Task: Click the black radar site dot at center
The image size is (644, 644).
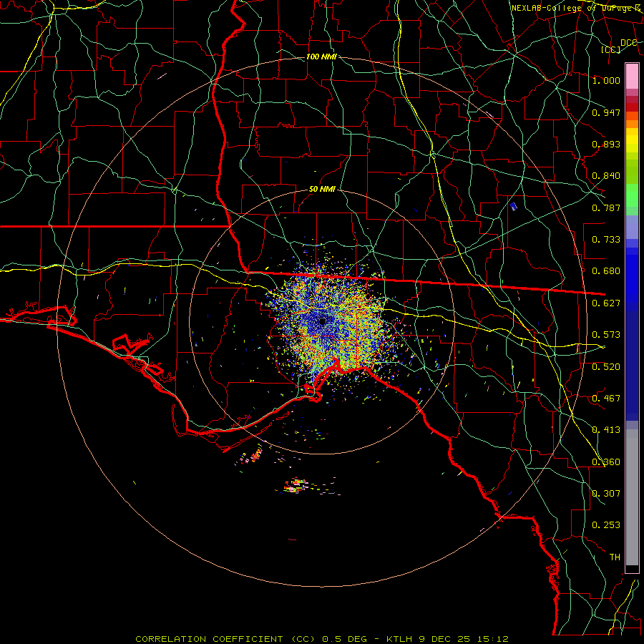Action: pos(323,321)
